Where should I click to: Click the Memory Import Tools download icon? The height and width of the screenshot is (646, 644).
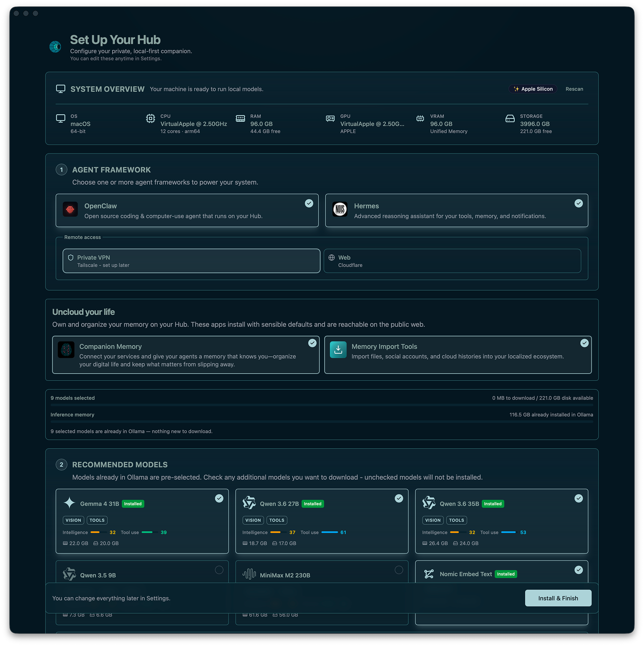(338, 350)
